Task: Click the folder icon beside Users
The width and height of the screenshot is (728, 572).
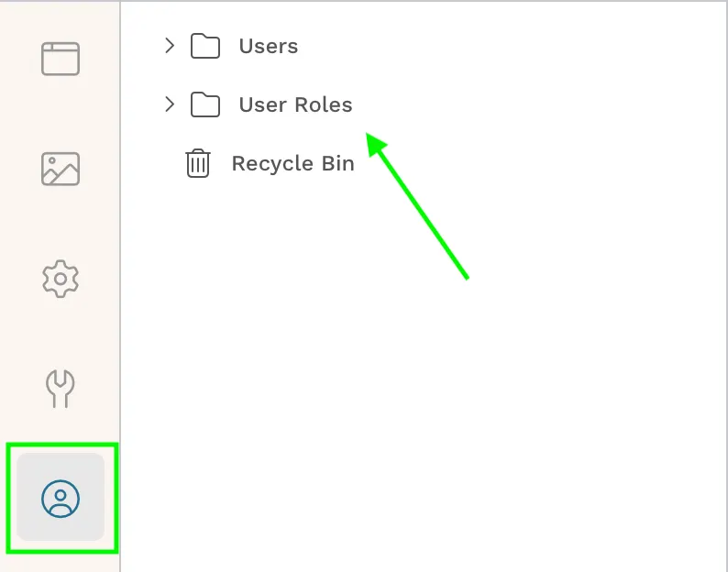Action: pyautogui.click(x=205, y=46)
